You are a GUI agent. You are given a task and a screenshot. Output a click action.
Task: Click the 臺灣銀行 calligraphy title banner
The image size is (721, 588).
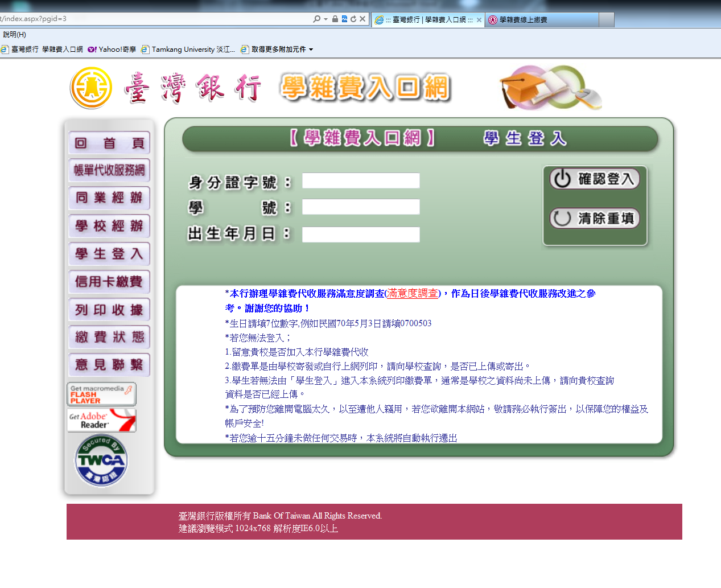tap(193, 89)
